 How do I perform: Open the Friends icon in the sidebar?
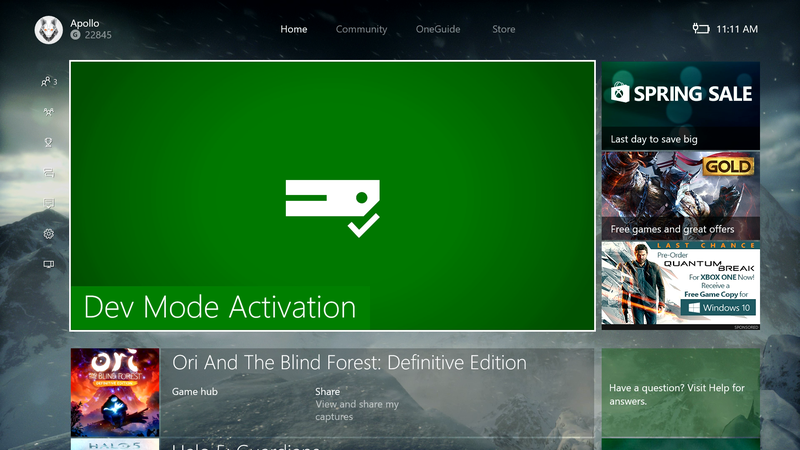click(47, 82)
